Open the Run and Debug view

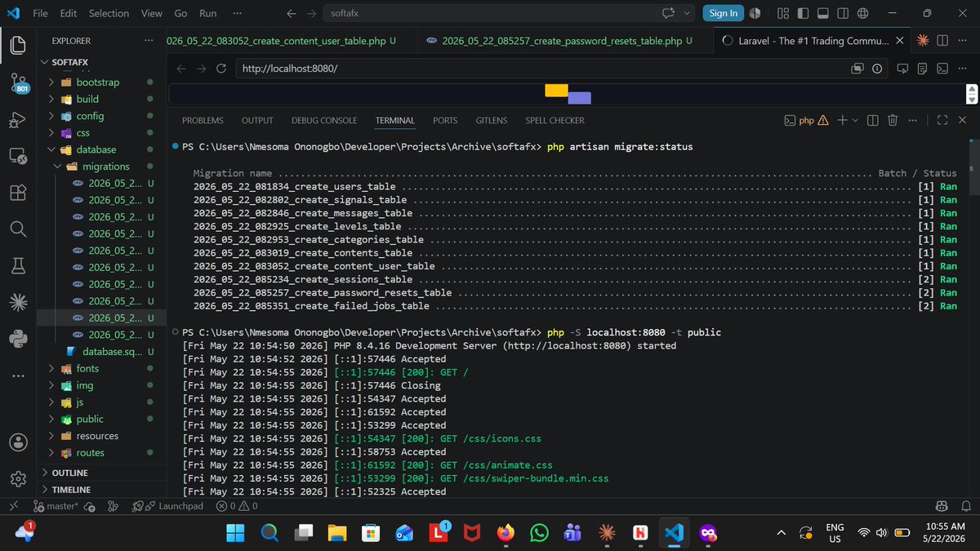(17, 119)
